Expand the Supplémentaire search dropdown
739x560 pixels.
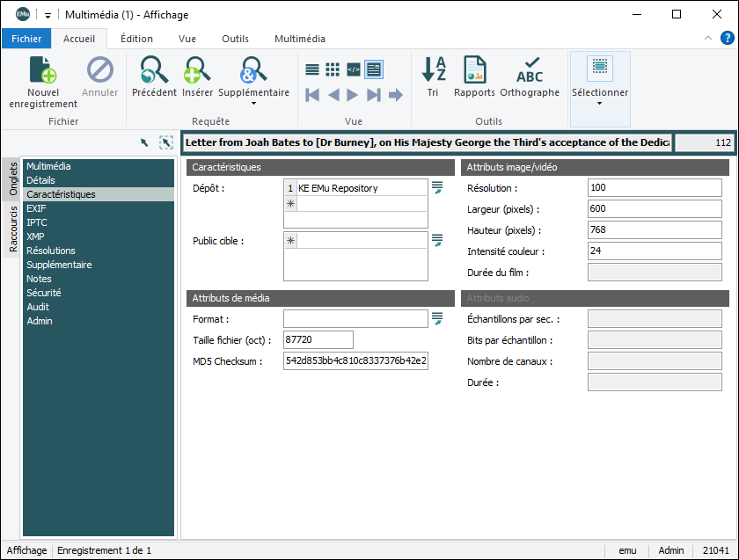(253, 104)
